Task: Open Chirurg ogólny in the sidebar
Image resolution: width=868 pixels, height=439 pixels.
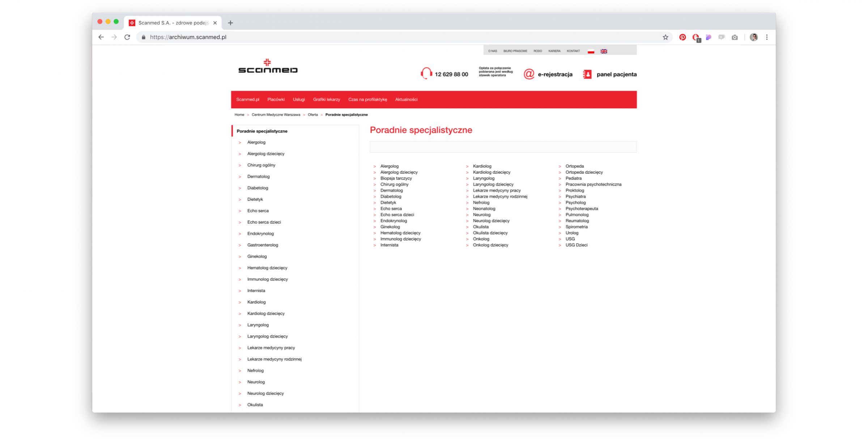Action: coord(261,165)
